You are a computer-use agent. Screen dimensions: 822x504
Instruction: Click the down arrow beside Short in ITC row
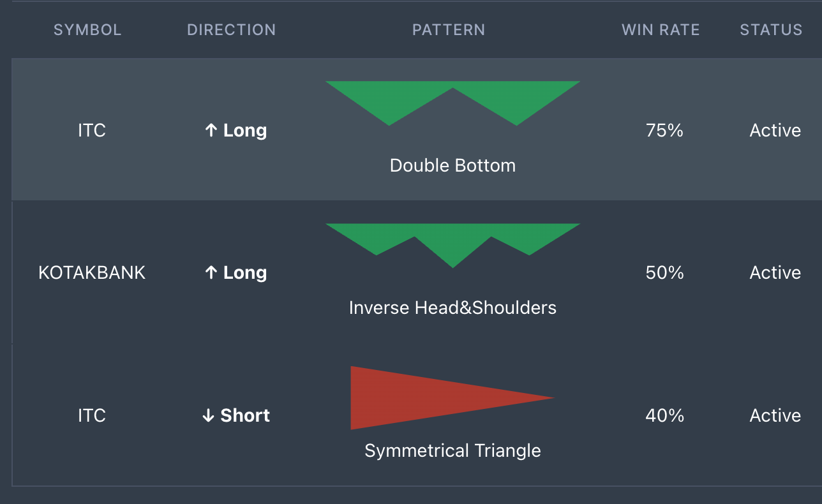[x=208, y=416]
